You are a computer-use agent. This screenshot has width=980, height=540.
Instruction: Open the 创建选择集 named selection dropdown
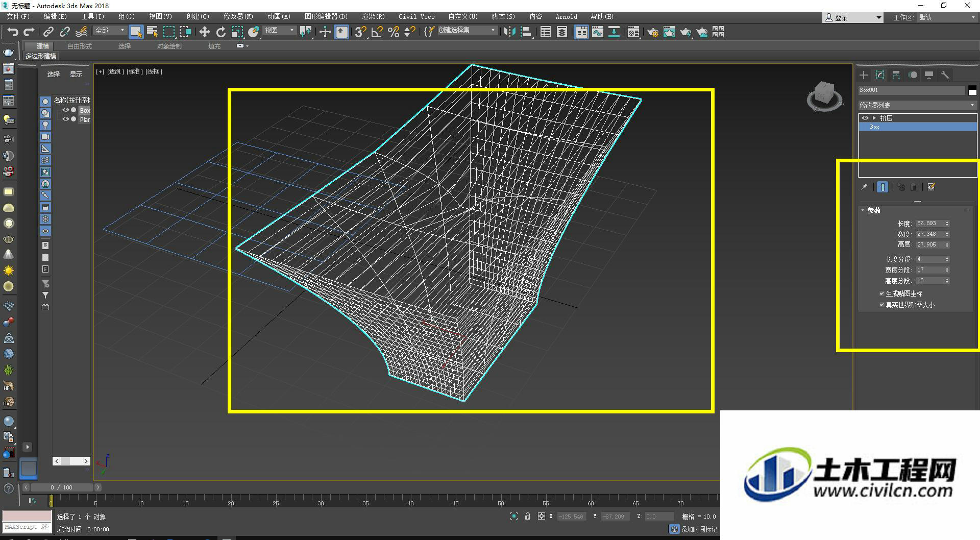[467, 30]
